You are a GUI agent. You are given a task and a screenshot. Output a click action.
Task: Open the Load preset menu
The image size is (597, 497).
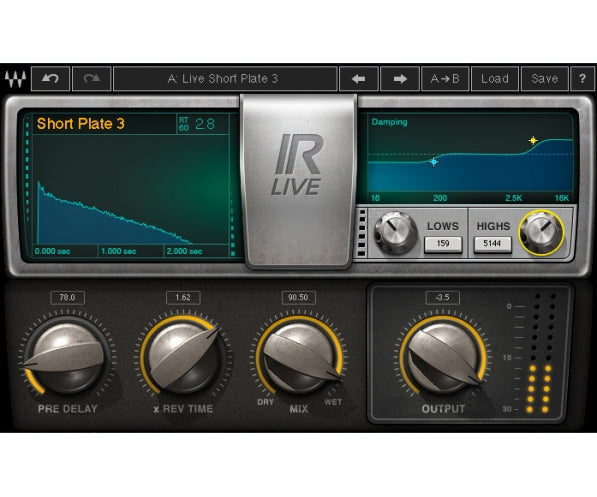[x=495, y=79]
